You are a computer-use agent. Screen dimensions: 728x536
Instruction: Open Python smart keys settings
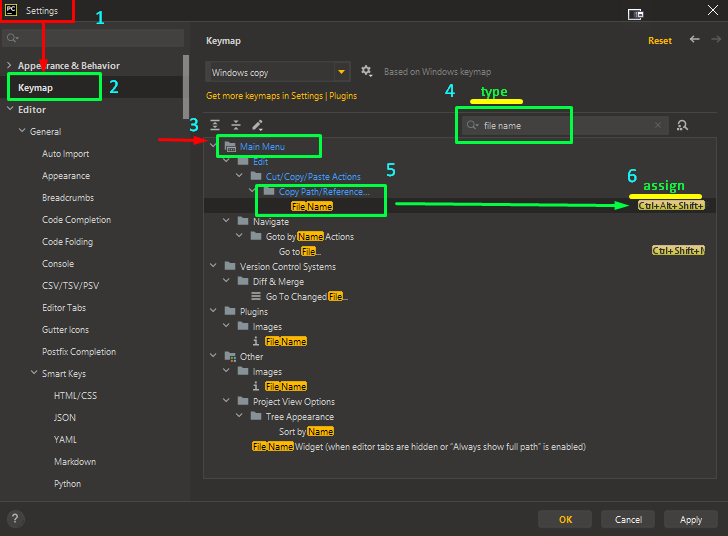coord(67,484)
